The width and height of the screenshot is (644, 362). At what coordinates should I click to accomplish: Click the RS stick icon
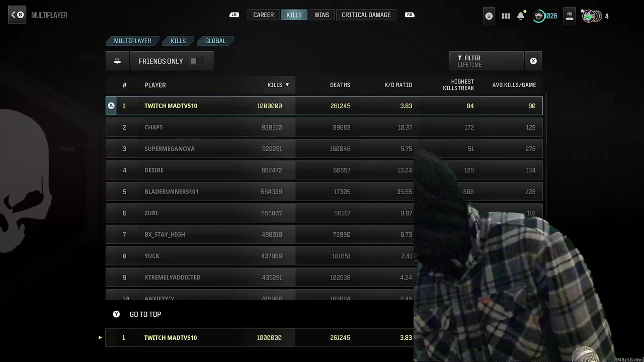coord(570,16)
